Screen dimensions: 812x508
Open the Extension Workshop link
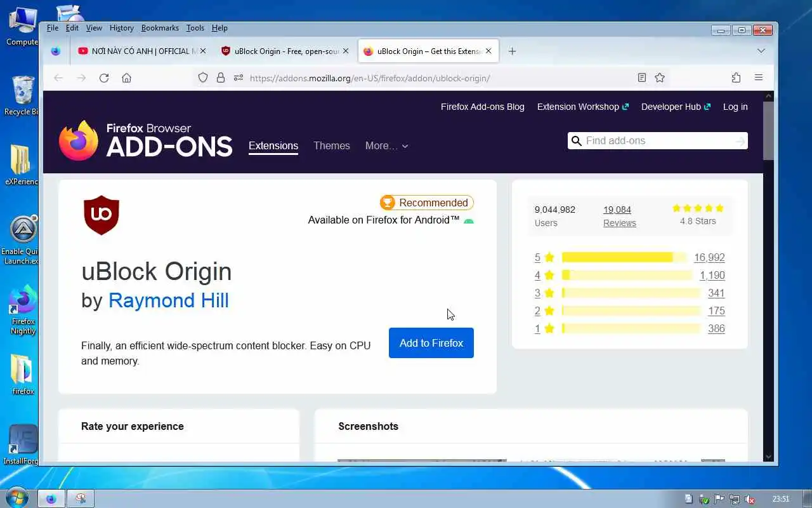[582, 107]
